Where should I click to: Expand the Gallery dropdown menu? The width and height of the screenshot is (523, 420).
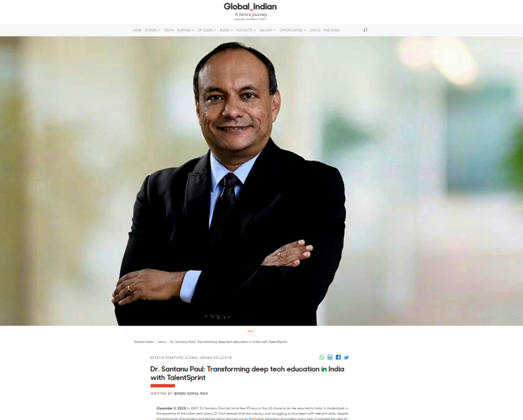(268, 30)
